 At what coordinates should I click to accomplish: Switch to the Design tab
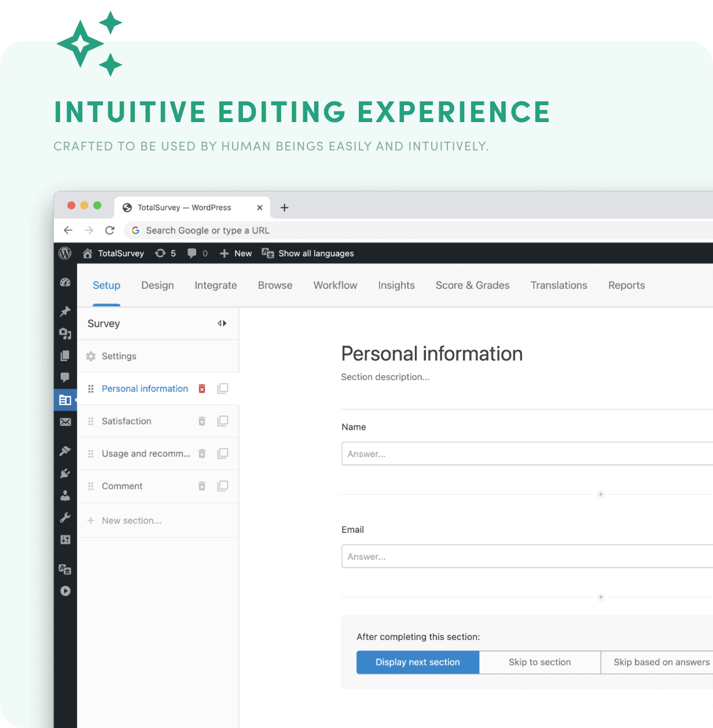tap(157, 285)
